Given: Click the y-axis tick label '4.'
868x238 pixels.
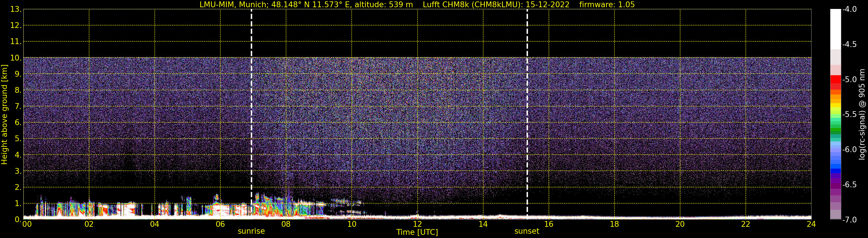Looking at the screenshot, I should 18,155.
